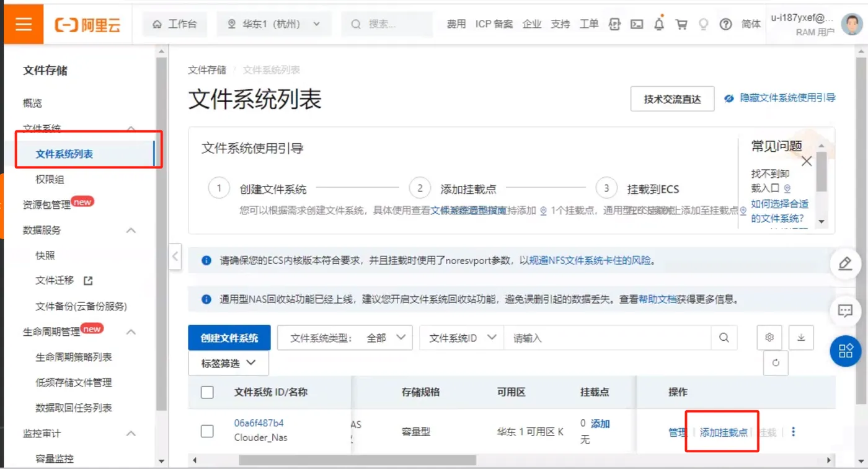The width and height of the screenshot is (868, 469).
Task: Open 快照 in sidebar
Action: [x=46, y=255]
